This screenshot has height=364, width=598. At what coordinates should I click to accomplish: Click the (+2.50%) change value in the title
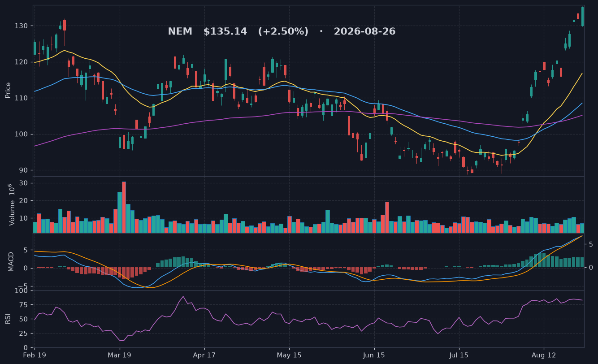point(283,32)
